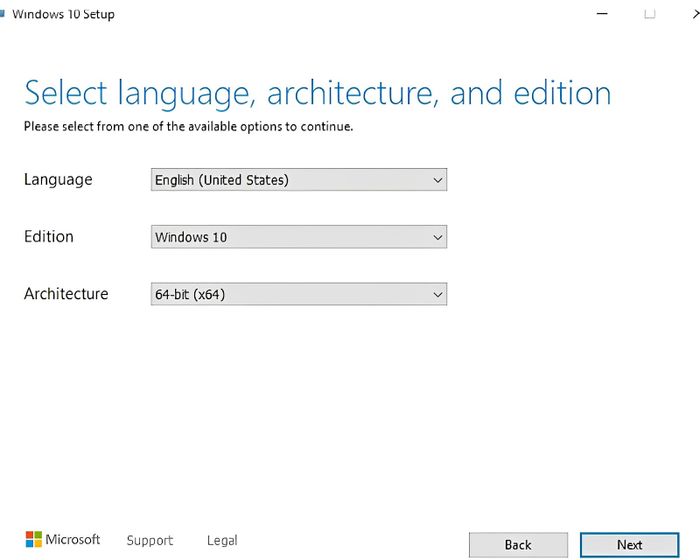Screen dimensions: 700x560
Task: Click the Architecture field label
Action: coord(66,294)
